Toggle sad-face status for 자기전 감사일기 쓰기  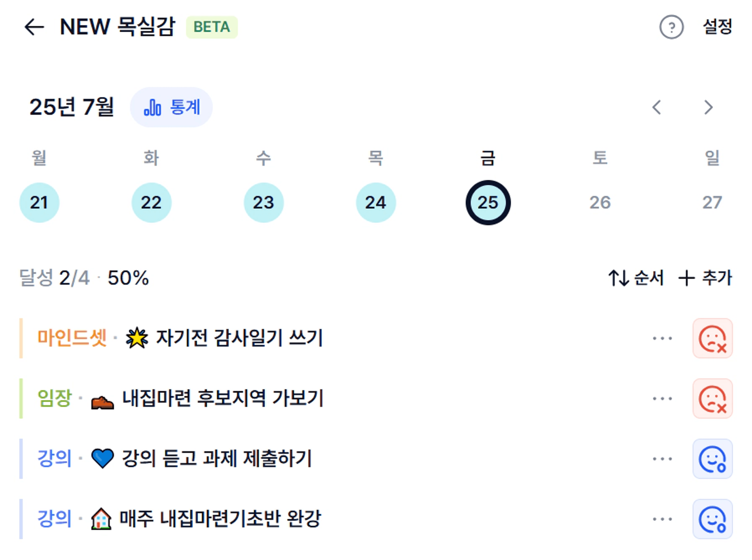point(712,338)
